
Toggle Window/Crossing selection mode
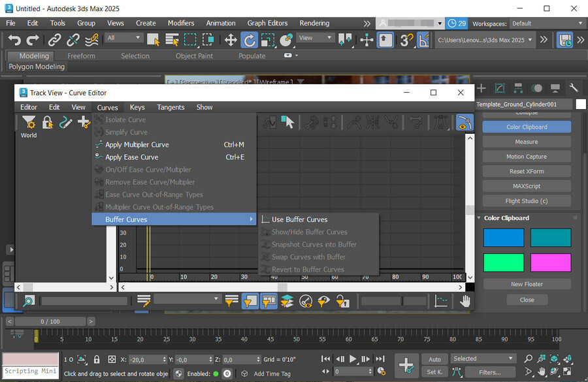pyautogui.click(x=208, y=40)
